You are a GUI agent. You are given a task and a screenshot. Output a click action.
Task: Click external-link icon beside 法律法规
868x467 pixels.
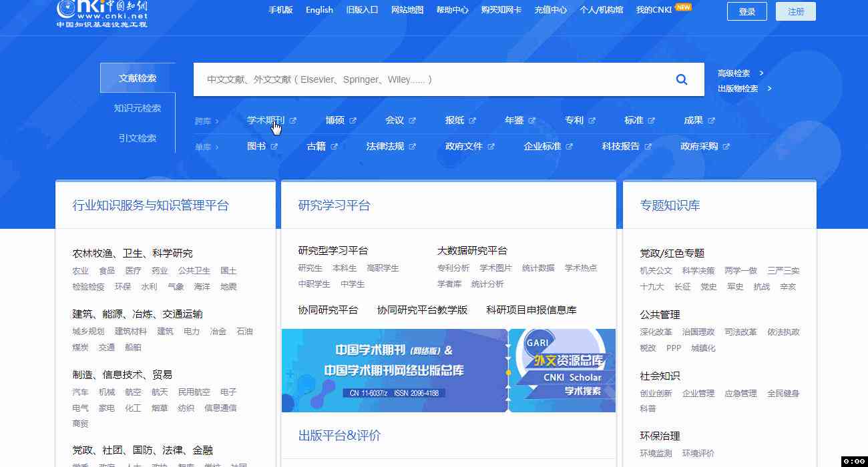pos(413,147)
